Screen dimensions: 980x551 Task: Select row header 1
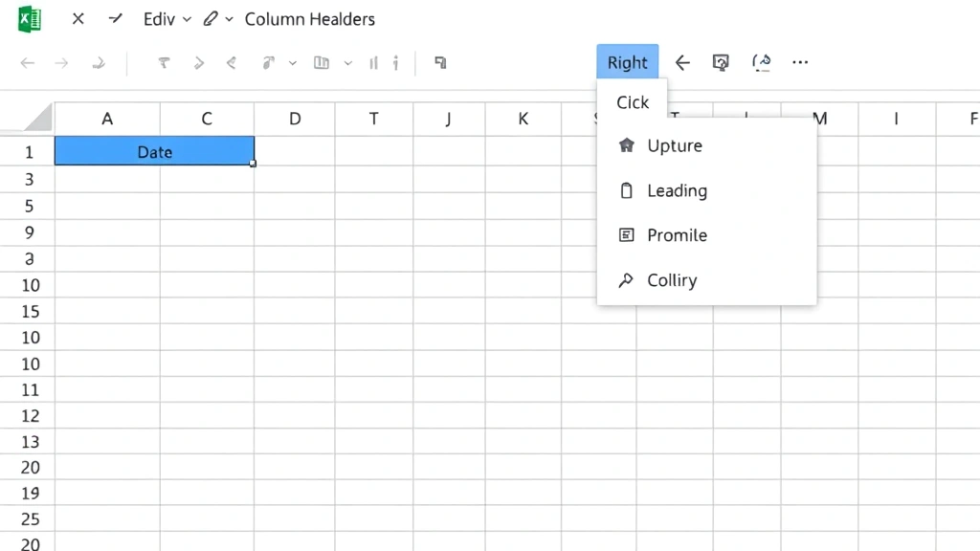[x=29, y=152]
